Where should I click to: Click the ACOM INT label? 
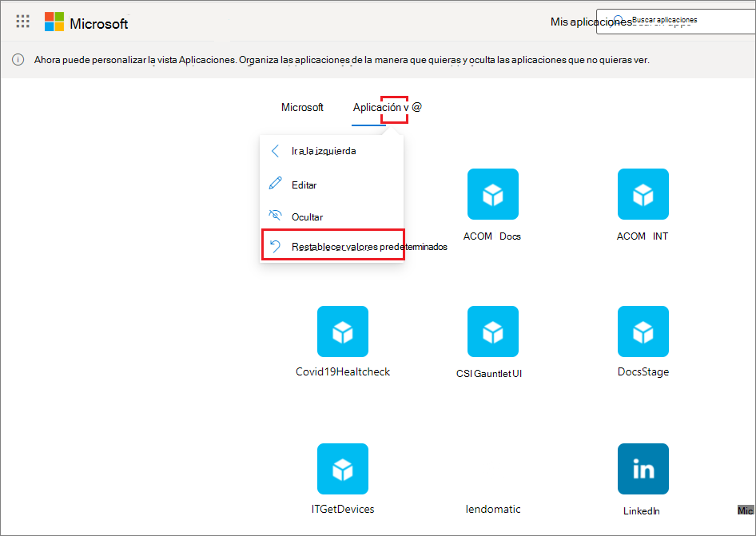[643, 236]
